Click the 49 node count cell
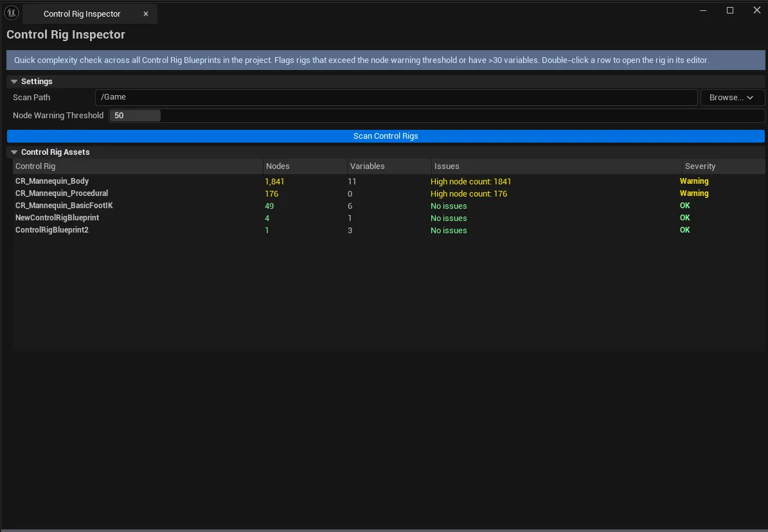 [x=269, y=206]
